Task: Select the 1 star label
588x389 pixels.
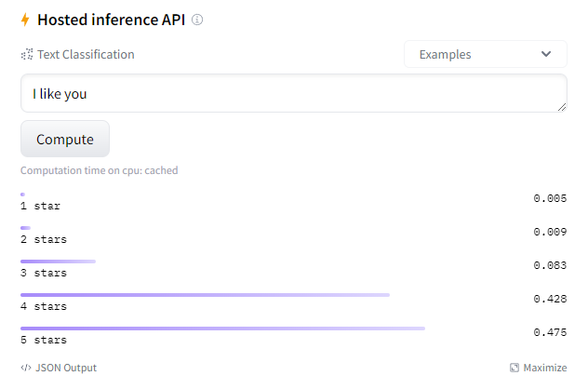Action: [x=40, y=206]
